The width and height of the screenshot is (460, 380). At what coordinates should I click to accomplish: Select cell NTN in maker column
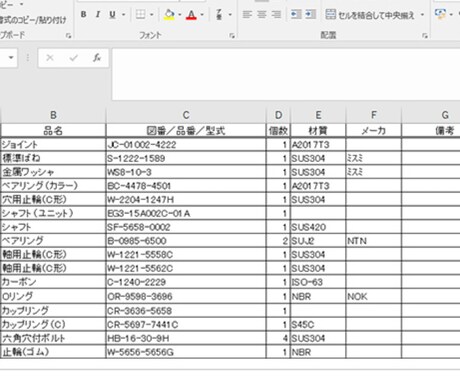(374, 241)
